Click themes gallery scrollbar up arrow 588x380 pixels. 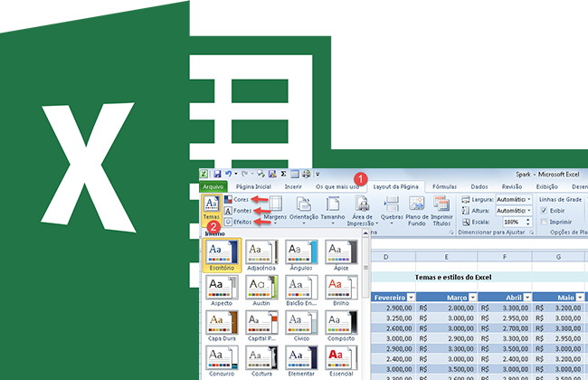[365, 233]
